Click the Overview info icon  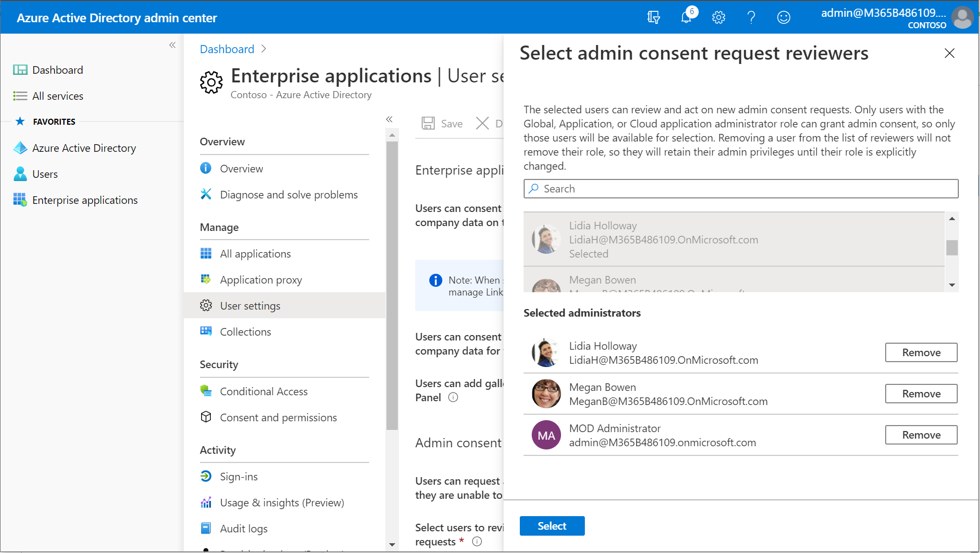(206, 168)
